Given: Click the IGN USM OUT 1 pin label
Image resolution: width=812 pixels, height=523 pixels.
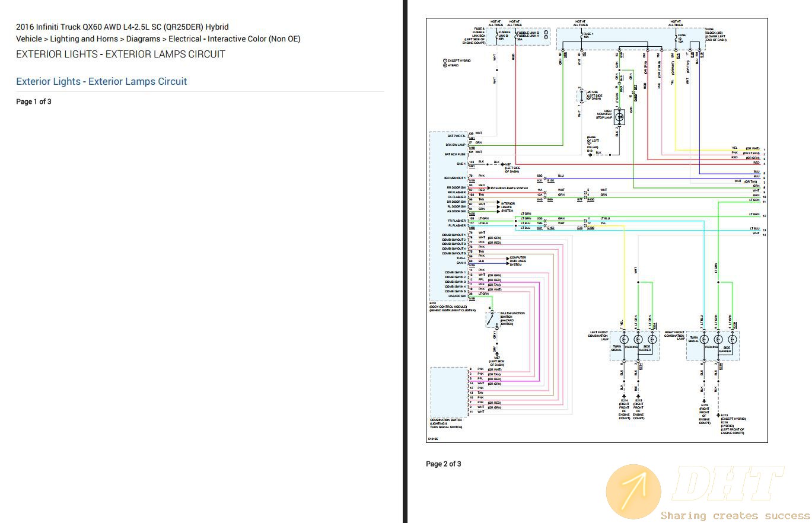Looking at the screenshot, I should click(x=456, y=178).
